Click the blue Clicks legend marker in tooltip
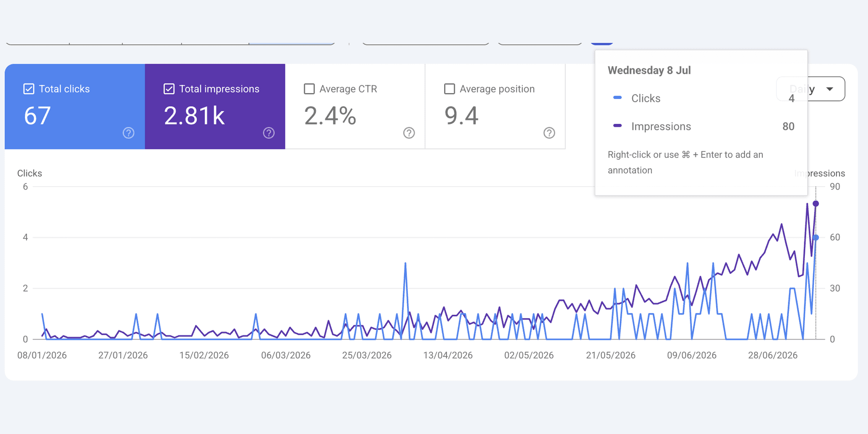868x434 pixels. coord(617,97)
